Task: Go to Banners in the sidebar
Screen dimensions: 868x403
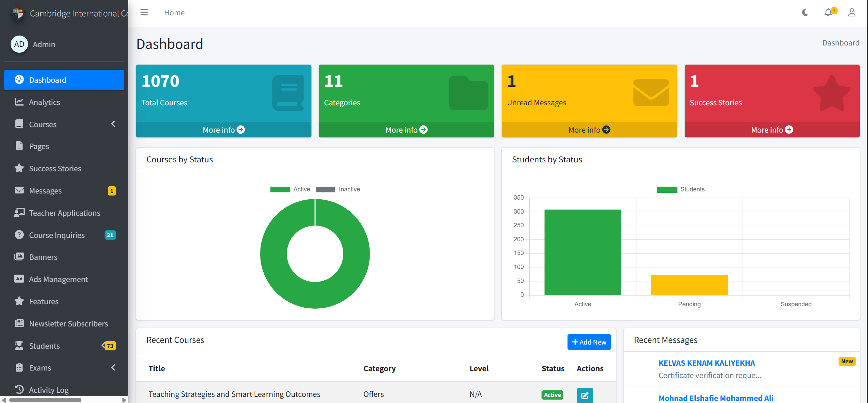Action: [x=43, y=257]
